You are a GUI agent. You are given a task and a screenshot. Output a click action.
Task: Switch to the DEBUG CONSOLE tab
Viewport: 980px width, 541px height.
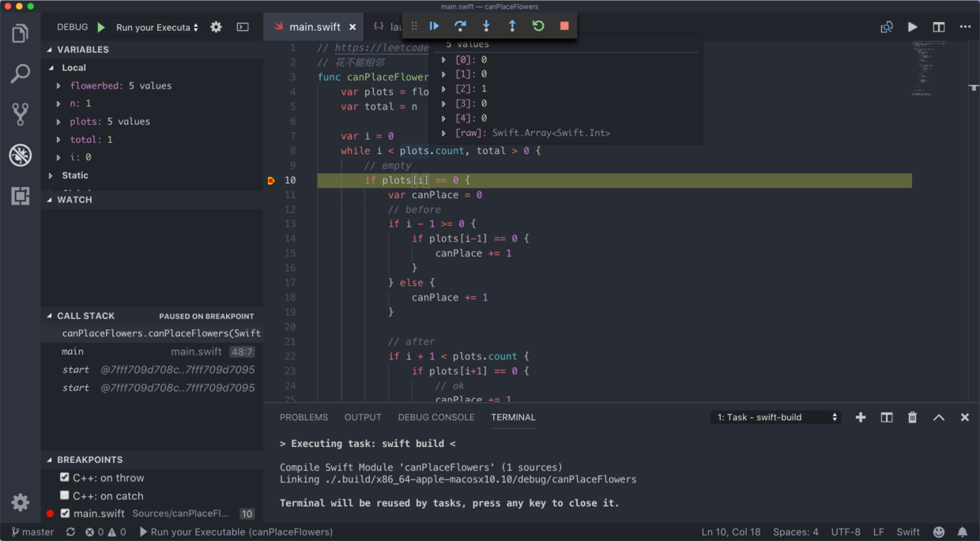coord(436,417)
